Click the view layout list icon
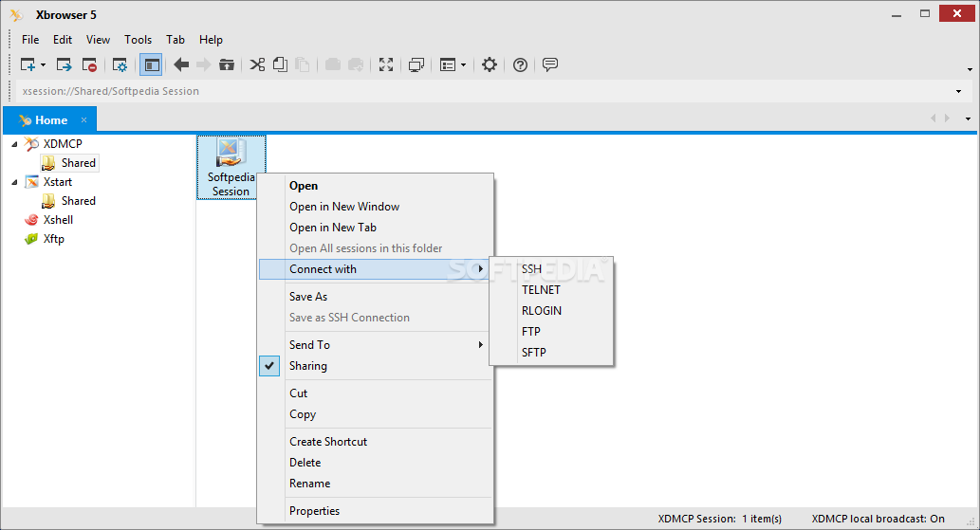980x530 pixels. point(448,64)
